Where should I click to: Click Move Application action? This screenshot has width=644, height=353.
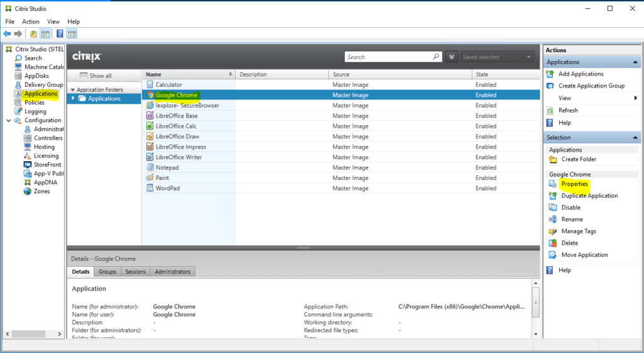pyautogui.click(x=584, y=255)
